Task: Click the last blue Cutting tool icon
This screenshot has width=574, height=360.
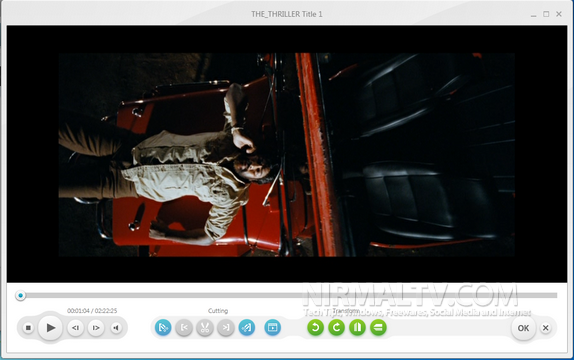Action: (247, 327)
